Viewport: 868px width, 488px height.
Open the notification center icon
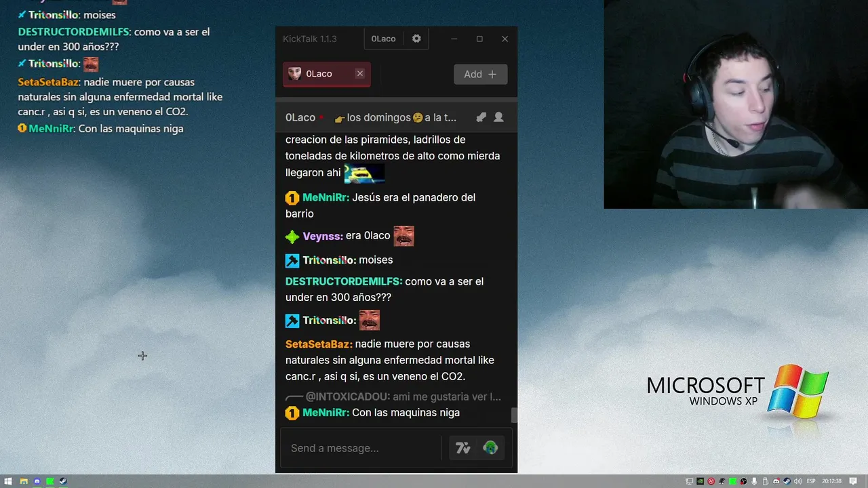click(853, 481)
